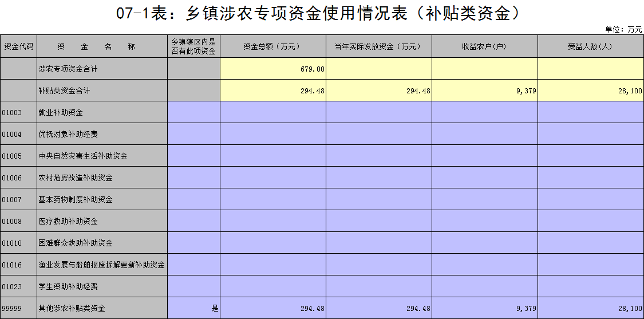644x319 pixels.
Task: Click fund code 01007 cell
Action: click(x=18, y=199)
